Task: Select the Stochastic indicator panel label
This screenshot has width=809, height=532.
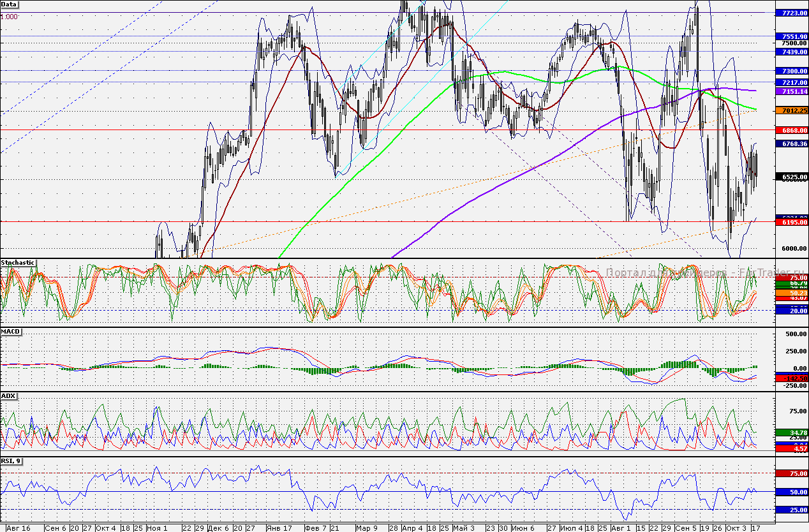Action: 18,262
